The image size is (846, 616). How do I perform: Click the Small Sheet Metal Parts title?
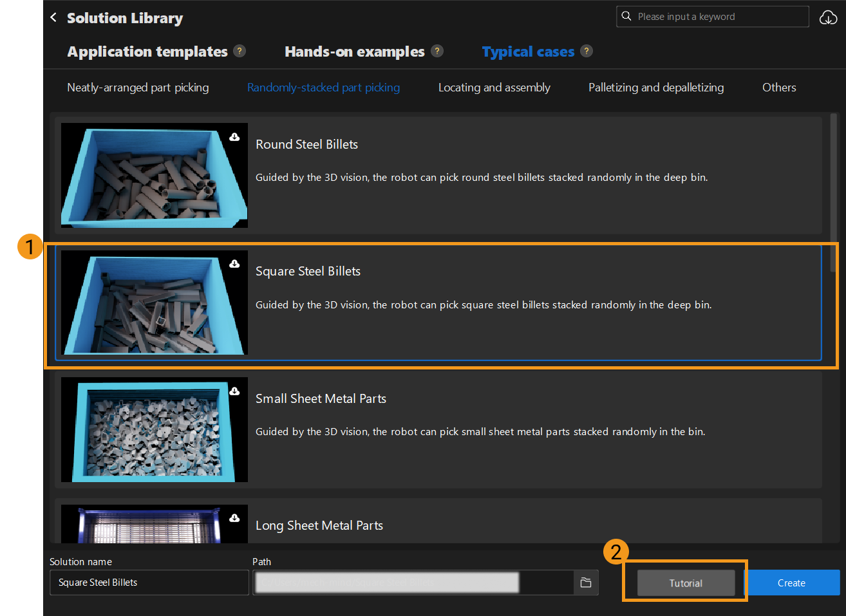(x=321, y=398)
